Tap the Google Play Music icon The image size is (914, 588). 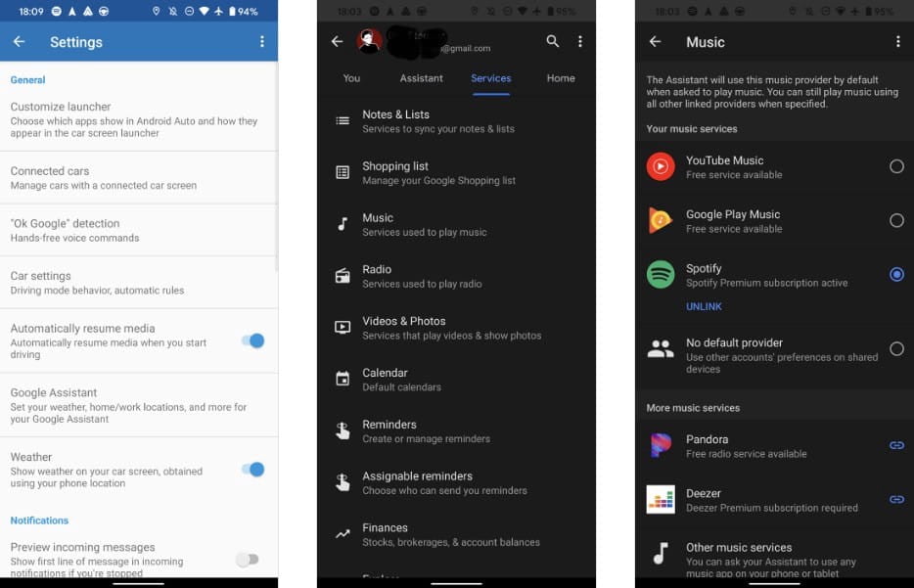pyautogui.click(x=661, y=220)
